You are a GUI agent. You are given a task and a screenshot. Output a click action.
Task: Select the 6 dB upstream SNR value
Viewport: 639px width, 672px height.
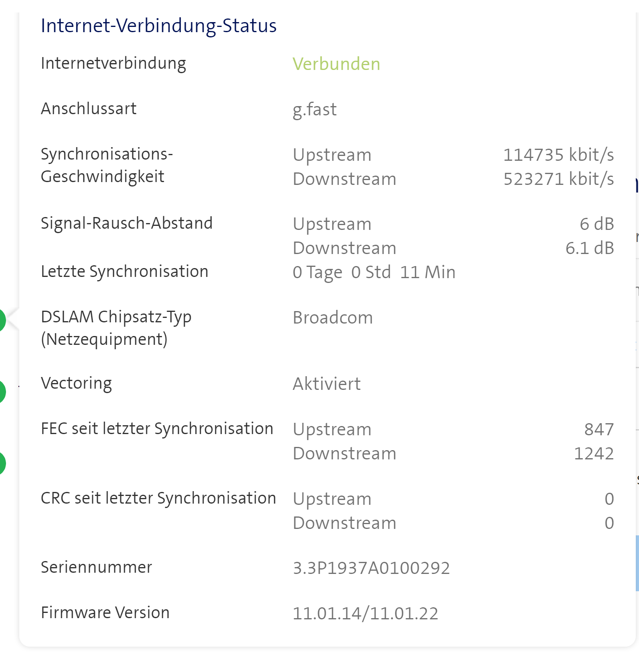click(596, 224)
